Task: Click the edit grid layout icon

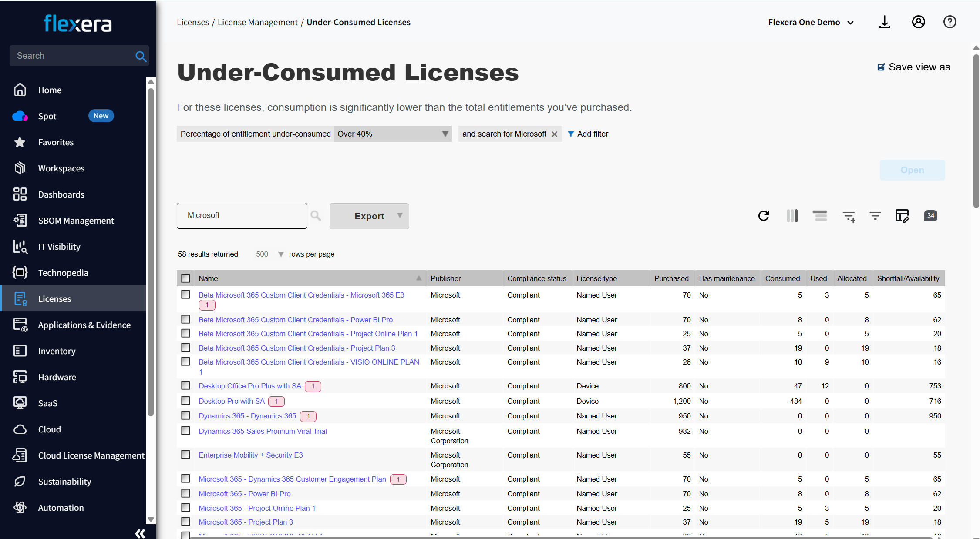Action: coord(902,216)
